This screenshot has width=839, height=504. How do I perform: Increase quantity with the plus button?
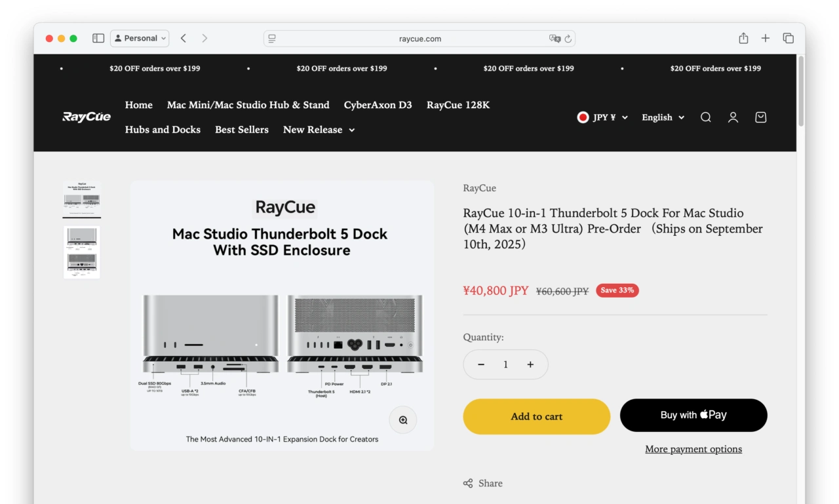point(530,364)
